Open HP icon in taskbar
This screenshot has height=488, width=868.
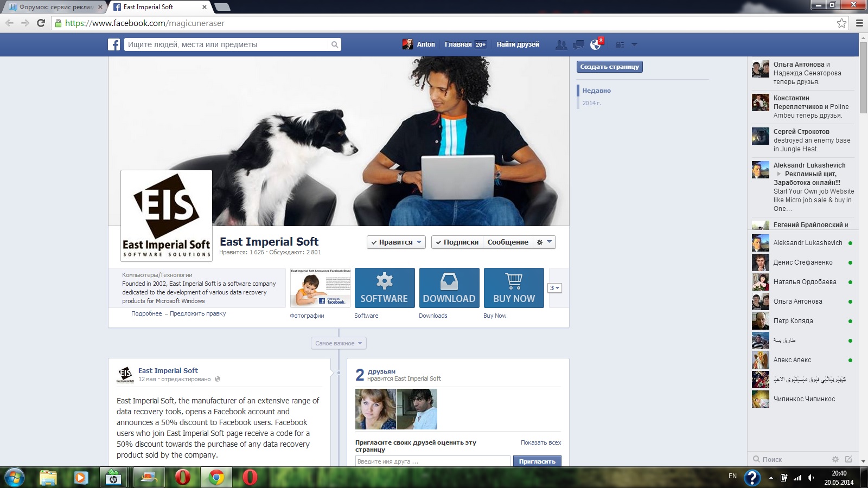click(114, 478)
